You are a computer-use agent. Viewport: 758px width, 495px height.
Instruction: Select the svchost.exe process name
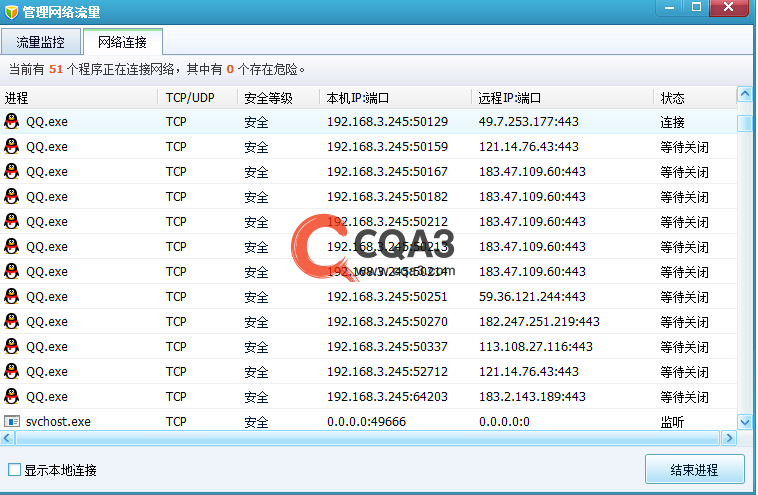pyautogui.click(x=58, y=422)
